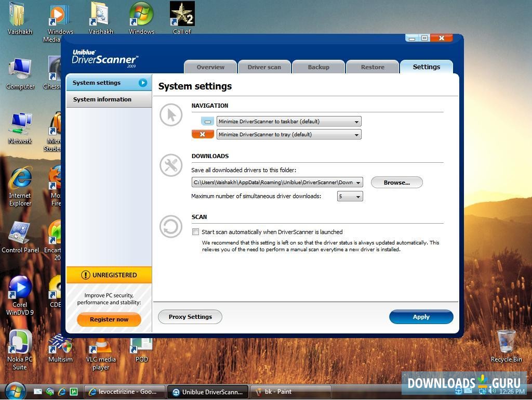
Task: Select System settings in sidebar
Action: point(109,83)
